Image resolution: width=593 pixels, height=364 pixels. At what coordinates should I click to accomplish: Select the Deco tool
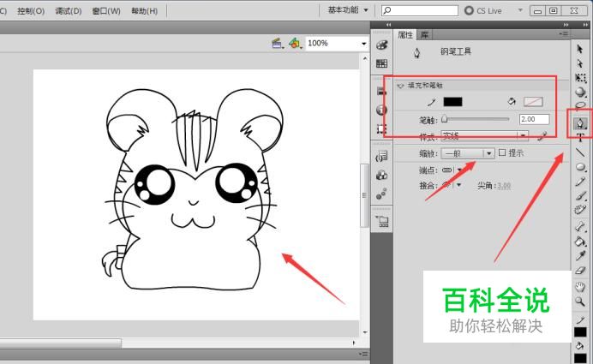[580, 209]
